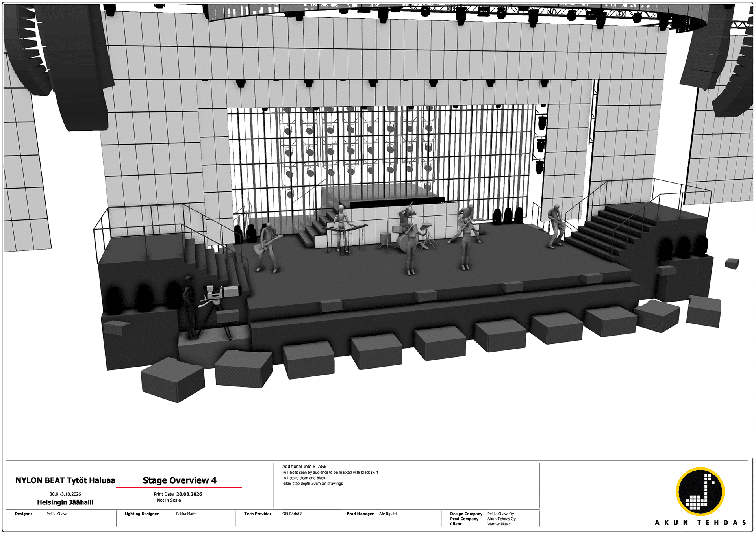Click the design company 'Pekka Olava Oy'
756x534 pixels.
click(x=500, y=514)
